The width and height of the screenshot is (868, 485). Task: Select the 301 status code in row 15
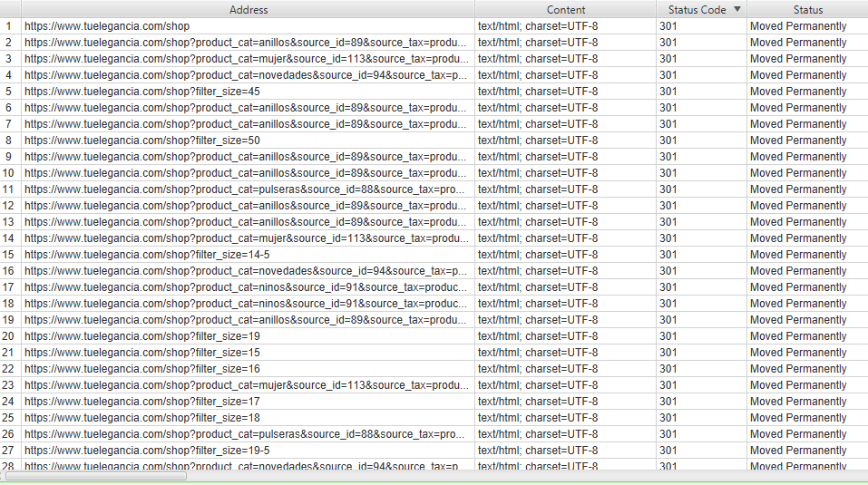(x=668, y=255)
